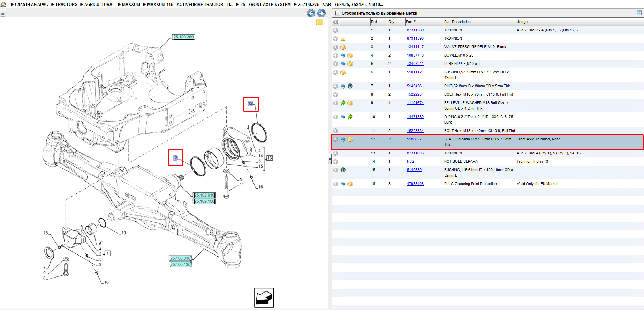Click the NSS part link
This screenshot has height=310, width=644.
point(410,162)
